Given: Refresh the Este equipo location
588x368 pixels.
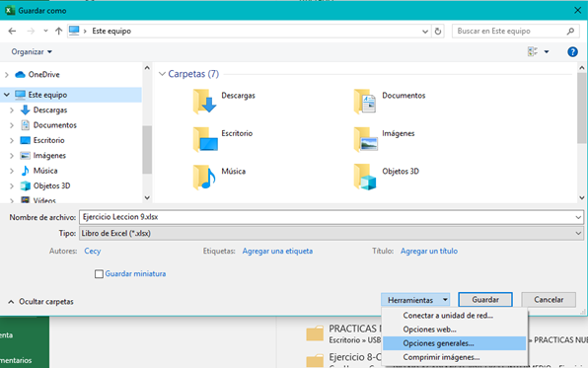Looking at the screenshot, I should [438, 32].
